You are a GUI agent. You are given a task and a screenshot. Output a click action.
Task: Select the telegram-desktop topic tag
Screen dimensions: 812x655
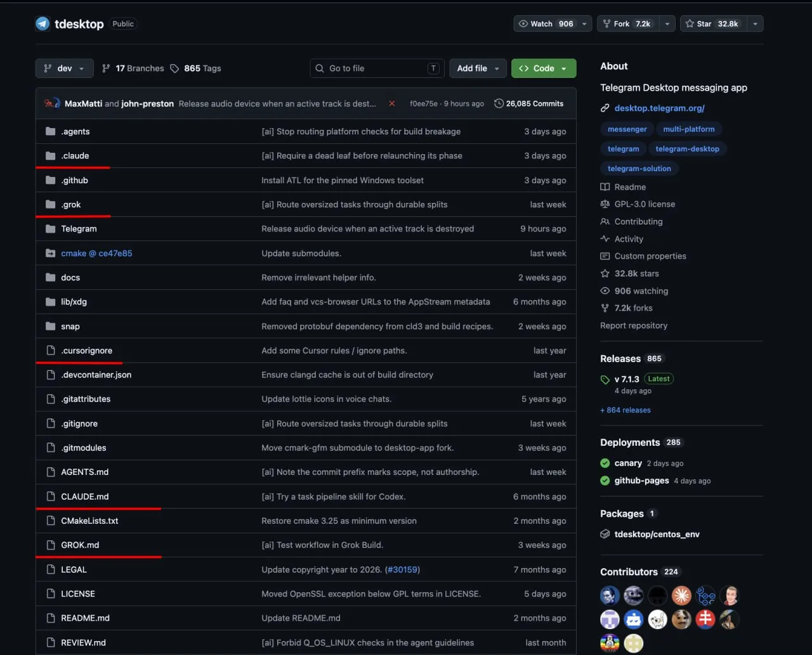(687, 149)
